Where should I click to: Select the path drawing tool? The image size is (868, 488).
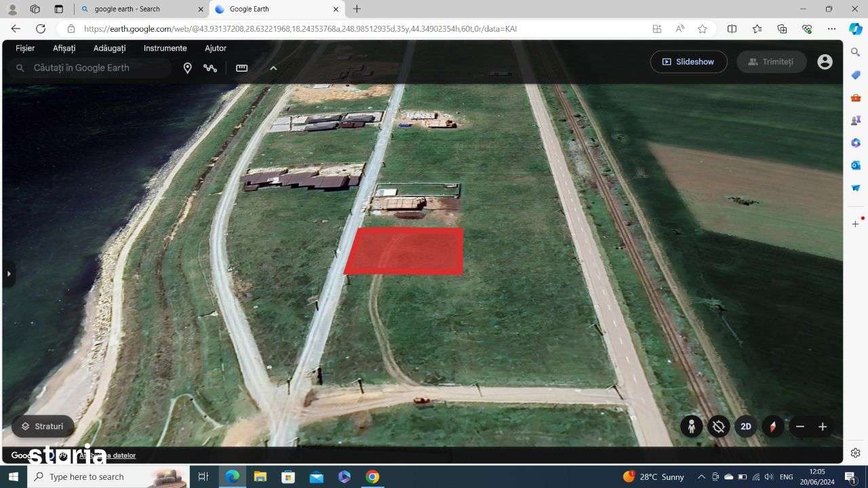[210, 68]
